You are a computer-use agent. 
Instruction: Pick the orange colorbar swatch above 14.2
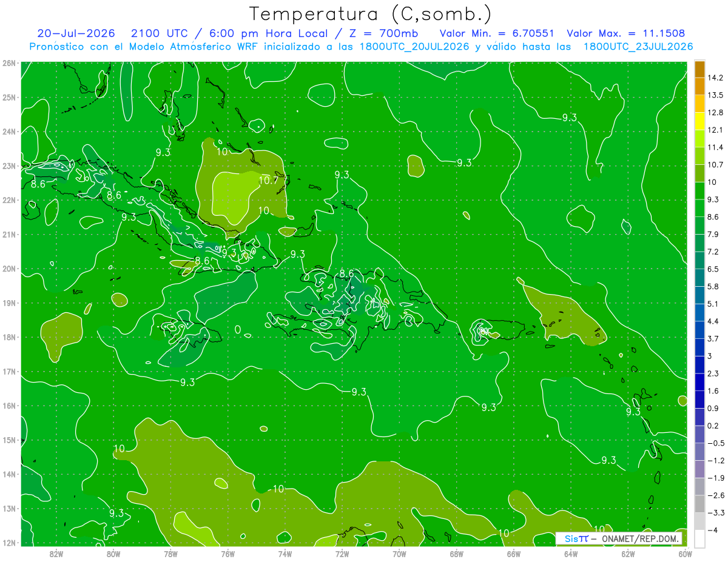click(699, 69)
